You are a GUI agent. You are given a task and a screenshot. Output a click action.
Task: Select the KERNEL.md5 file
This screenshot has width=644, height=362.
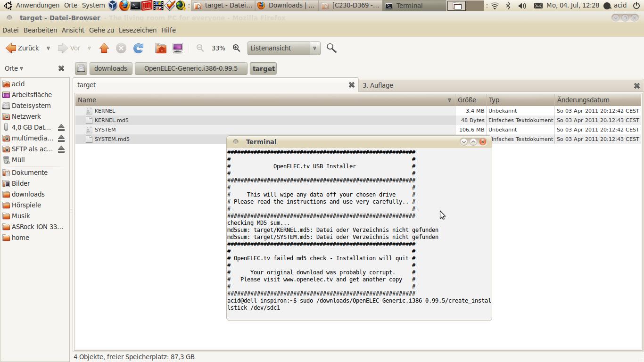112,120
